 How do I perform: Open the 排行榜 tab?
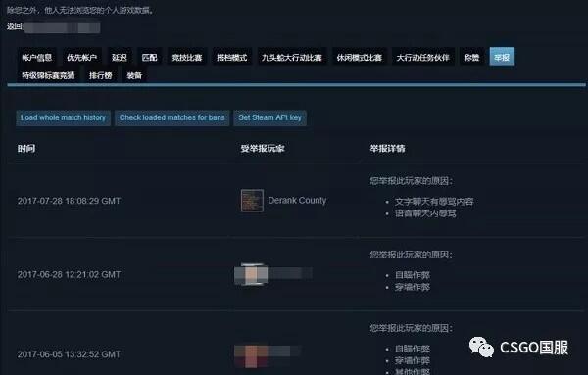[x=101, y=75]
